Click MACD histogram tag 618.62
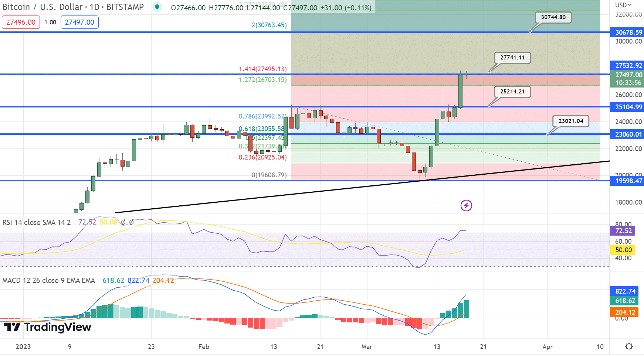Viewport: 644px width, 356px height. pos(624,301)
